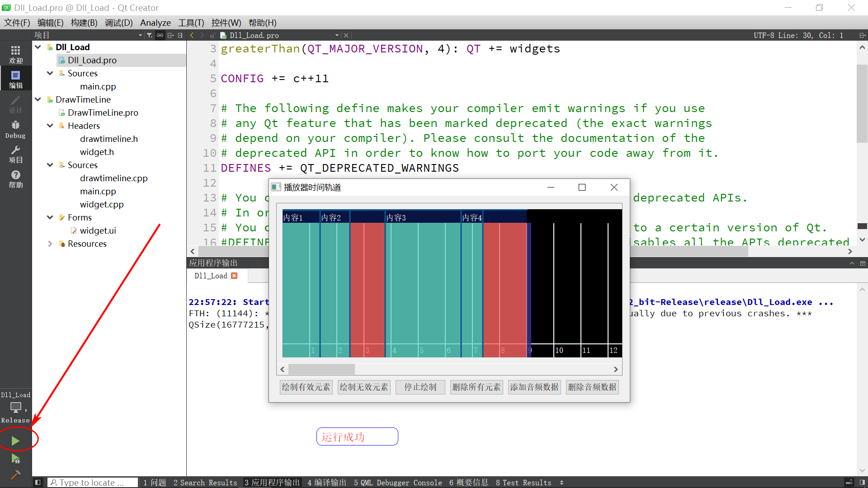Switch to the Test Results output pane
This screenshot has width=868, height=488.
524,483
